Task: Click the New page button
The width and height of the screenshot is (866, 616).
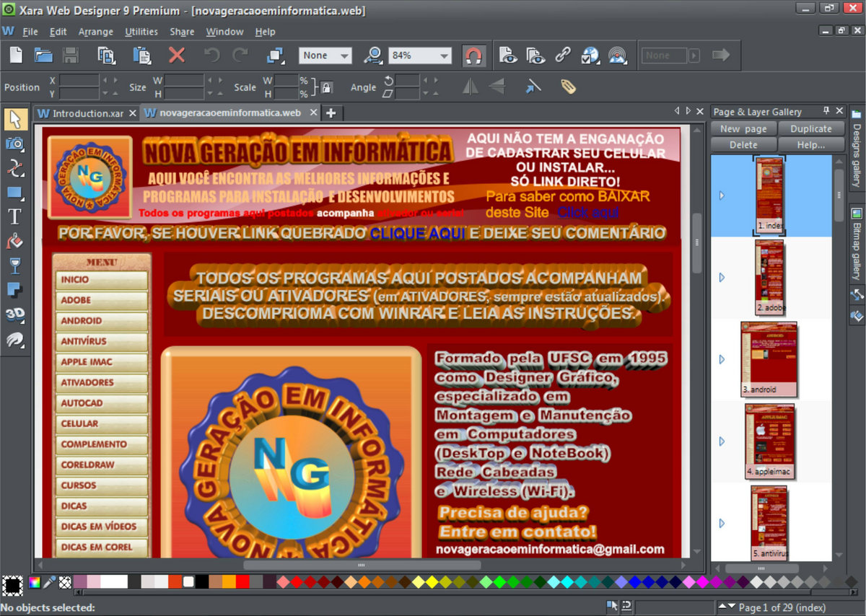Action: (743, 128)
